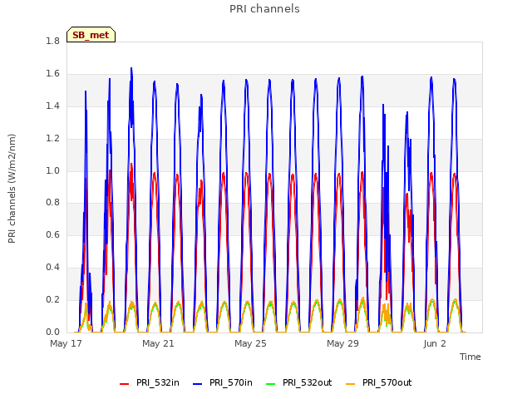Click the Jun 2 x-axis label
The image size is (532, 399).
(435, 343)
